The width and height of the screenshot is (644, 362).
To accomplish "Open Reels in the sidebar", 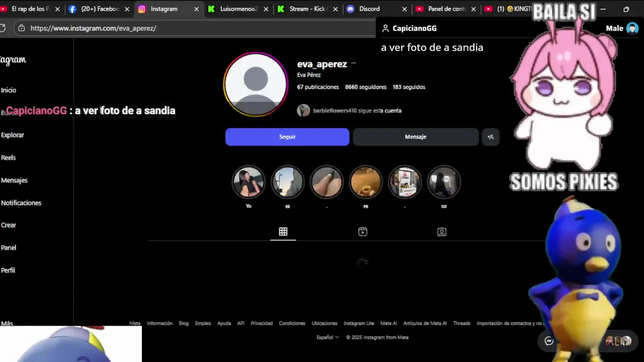I will 9,157.
